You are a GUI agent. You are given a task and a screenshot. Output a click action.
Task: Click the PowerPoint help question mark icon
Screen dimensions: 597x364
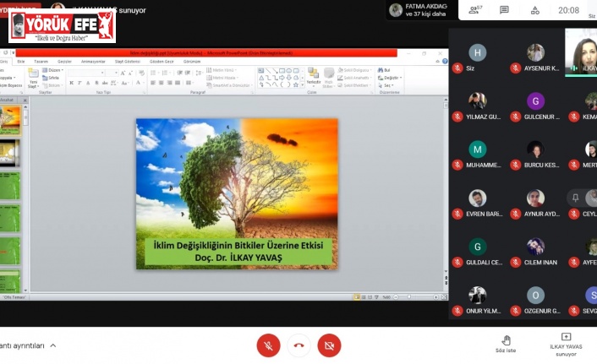coord(445,62)
